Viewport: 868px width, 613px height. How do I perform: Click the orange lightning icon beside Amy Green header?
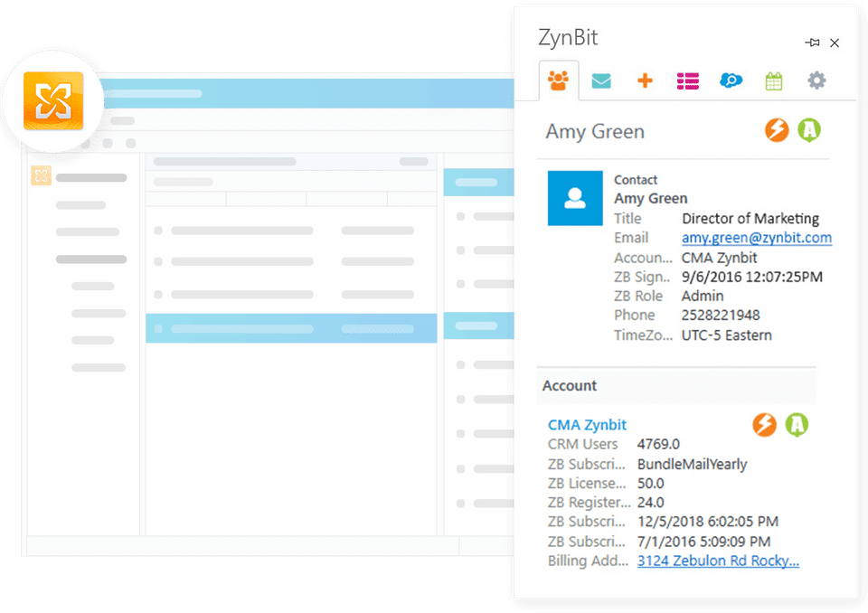coord(777,130)
